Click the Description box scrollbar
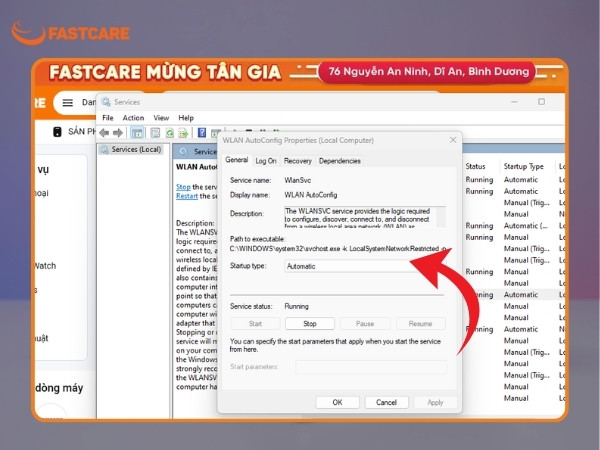Image resolution: width=600 pixels, height=450 pixels. (441, 217)
